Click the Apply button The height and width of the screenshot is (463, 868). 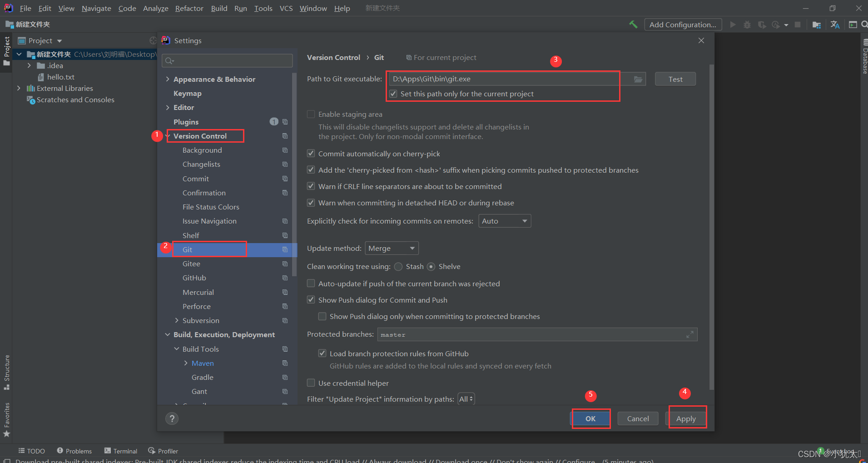pyautogui.click(x=686, y=418)
